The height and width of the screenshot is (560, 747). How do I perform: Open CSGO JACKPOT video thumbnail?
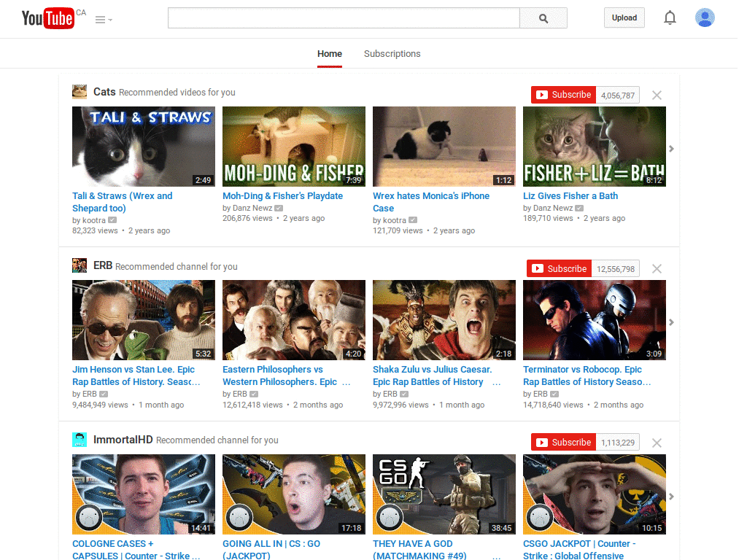pyautogui.click(x=595, y=494)
